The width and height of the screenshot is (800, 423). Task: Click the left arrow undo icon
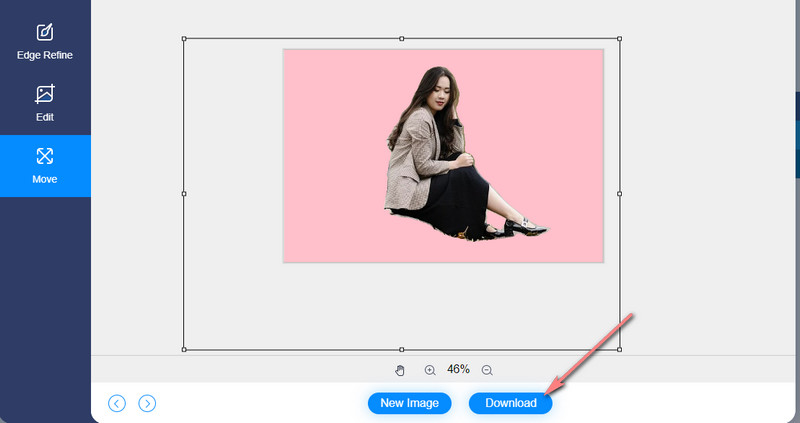(x=117, y=404)
